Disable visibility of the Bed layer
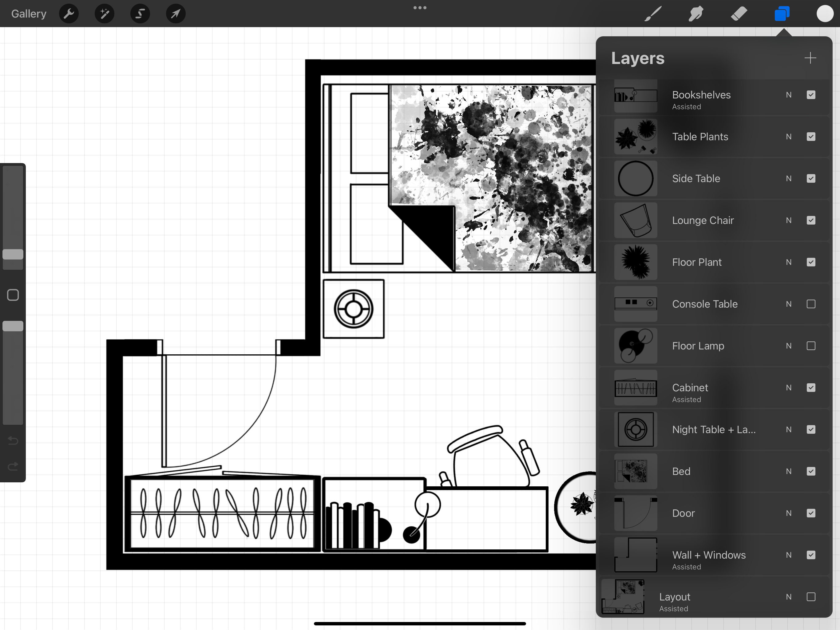 pyautogui.click(x=811, y=471)
